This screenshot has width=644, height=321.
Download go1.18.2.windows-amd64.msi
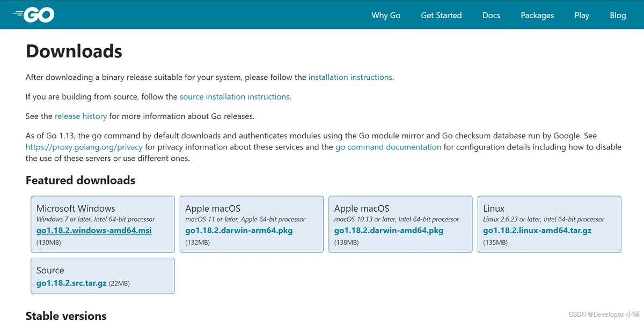point(94,230)
